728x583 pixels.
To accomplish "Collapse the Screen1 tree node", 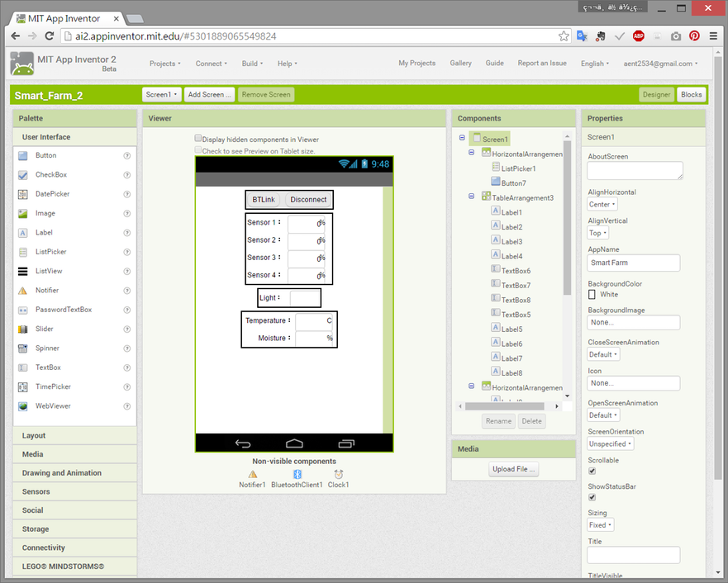I will pos(462,138).
